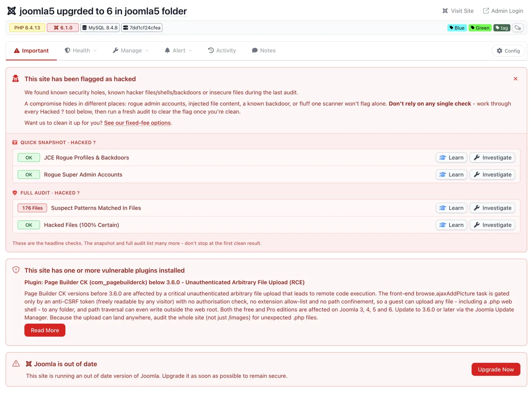This screenshot has height=393, width=532.
Task: Click the Full Audit section shield icon
Action: (15, 193)
